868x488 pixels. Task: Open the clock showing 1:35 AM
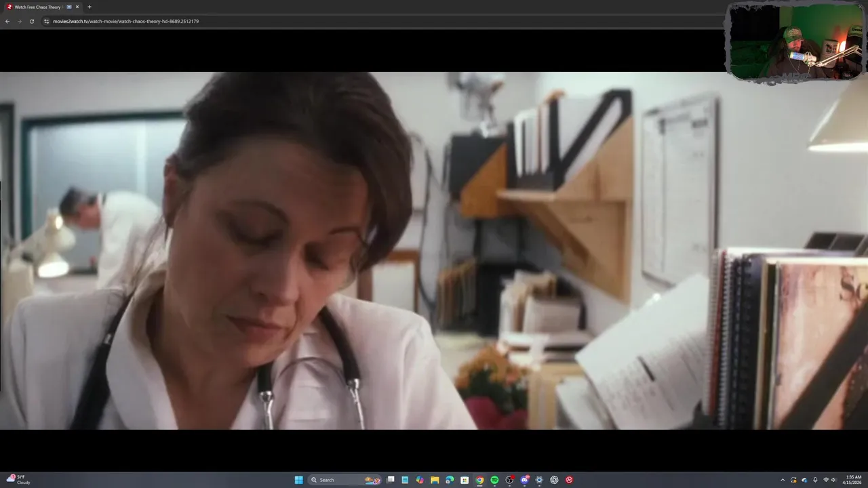(853, 480)
